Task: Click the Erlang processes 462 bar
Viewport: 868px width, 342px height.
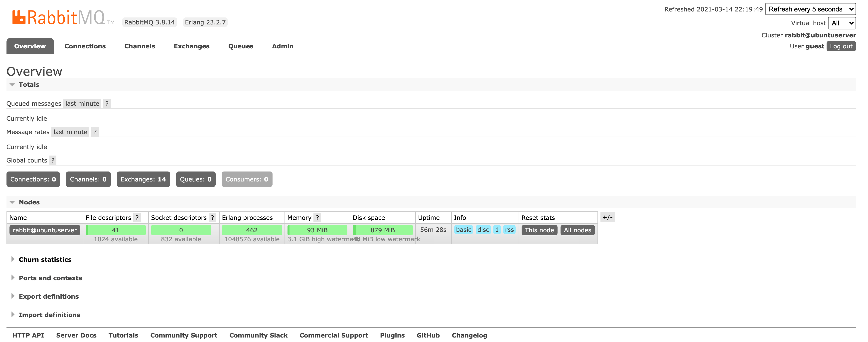Action: tap(252, 230)
